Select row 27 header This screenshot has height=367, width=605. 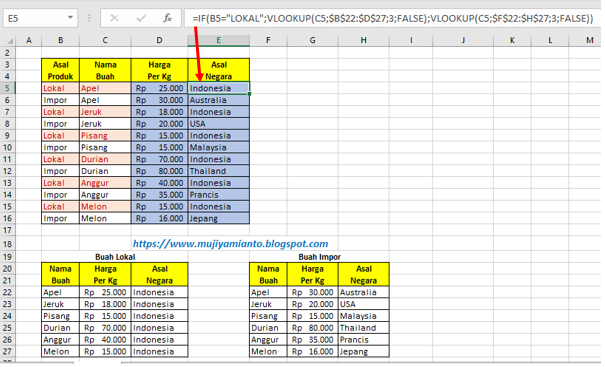pos(8,352)
